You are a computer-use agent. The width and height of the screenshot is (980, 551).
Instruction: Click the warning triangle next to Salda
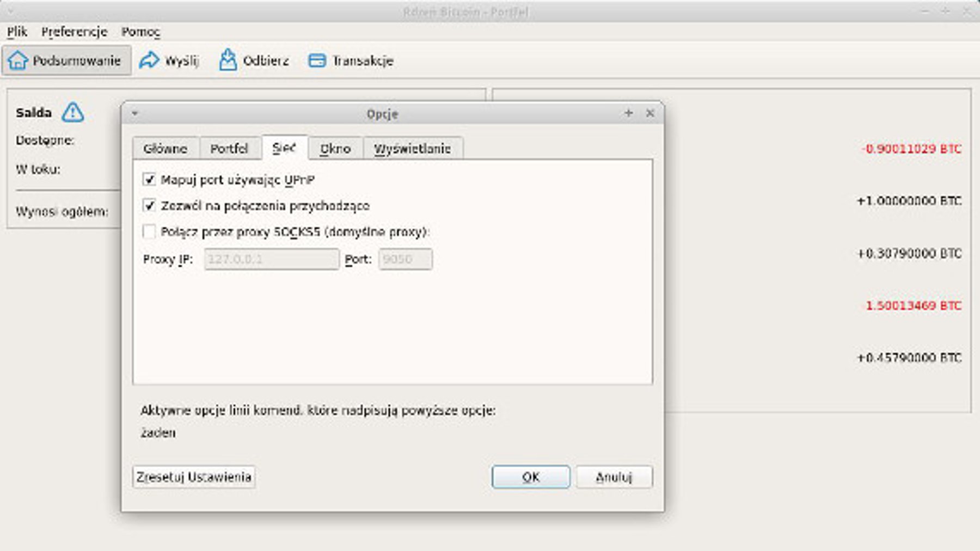point(72,113)
